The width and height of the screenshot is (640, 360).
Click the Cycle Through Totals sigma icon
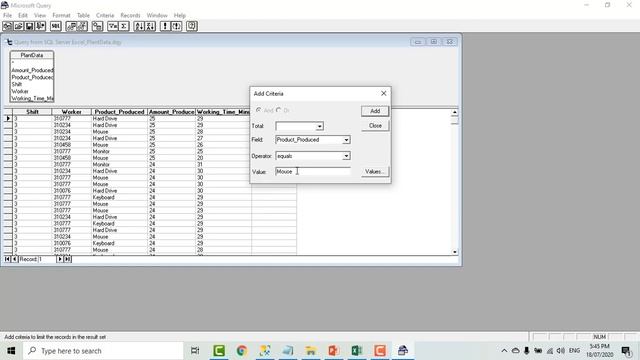tap(124, 26)
